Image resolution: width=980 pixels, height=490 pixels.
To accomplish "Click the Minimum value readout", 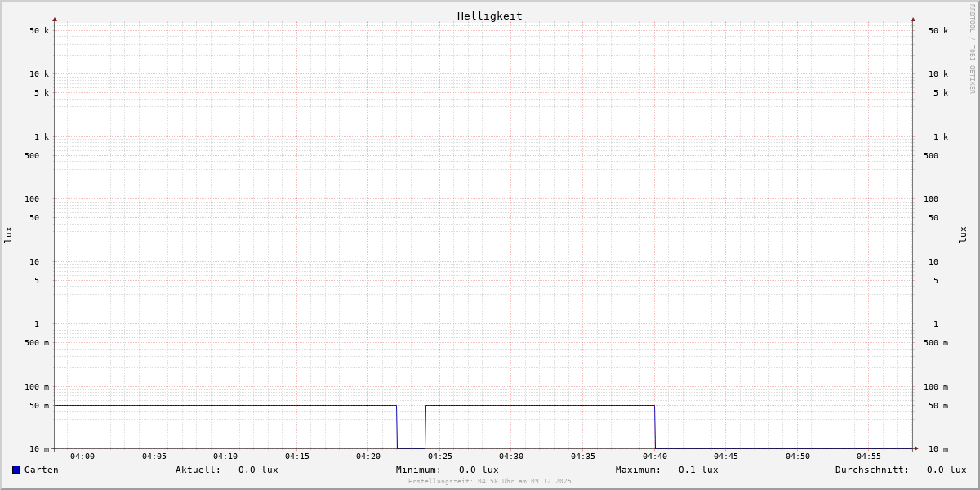I will tap(478, 470).
